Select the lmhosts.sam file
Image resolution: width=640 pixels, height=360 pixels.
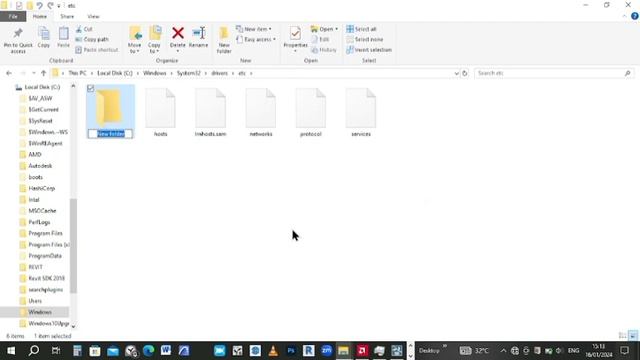[x=211, y=112]
